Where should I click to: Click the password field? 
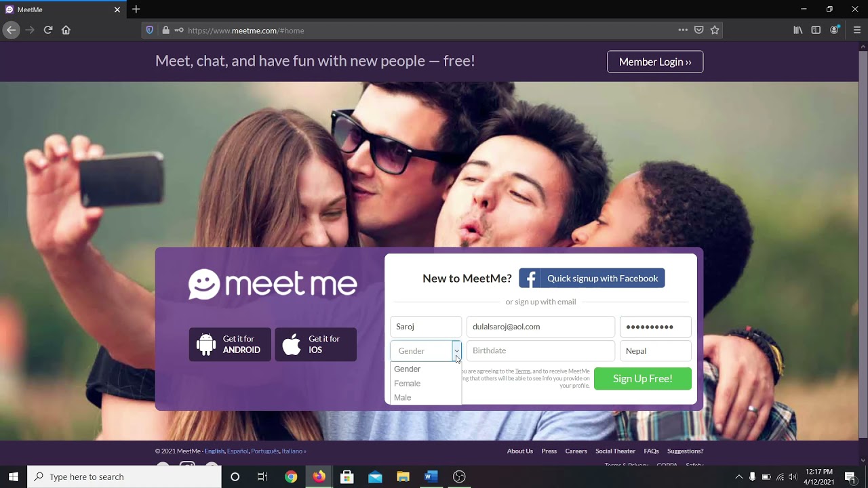point(655,327)
